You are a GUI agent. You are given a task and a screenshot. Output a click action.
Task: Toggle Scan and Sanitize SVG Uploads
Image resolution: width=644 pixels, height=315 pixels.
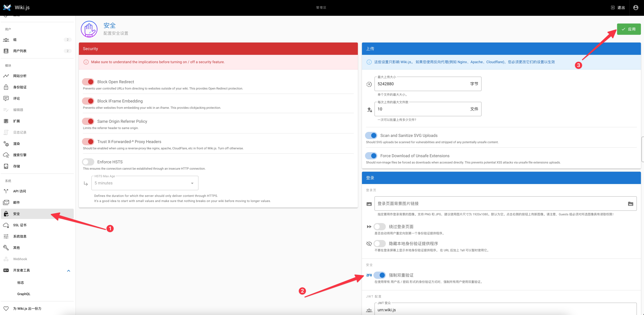(x=371, y=135)
